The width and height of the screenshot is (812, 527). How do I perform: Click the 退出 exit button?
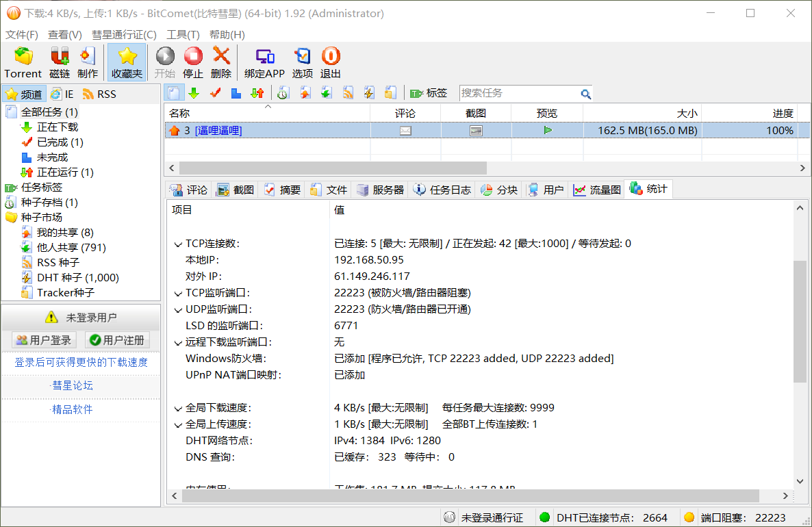point(331,63)
